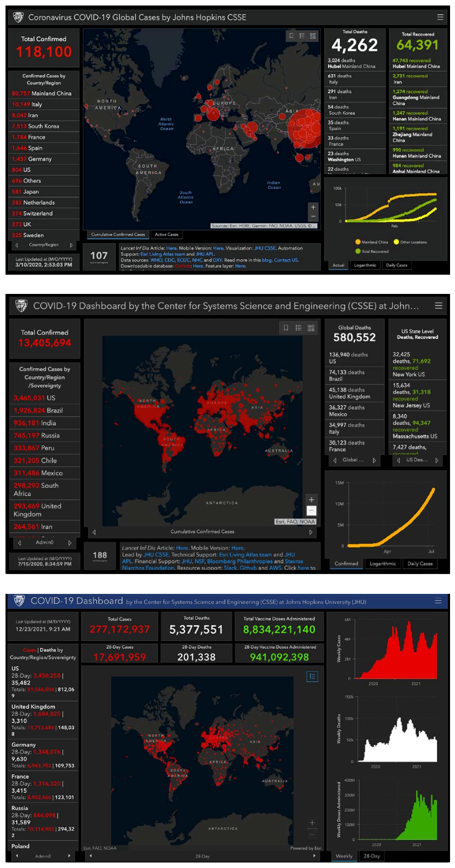Open Bloomberg Philanthropies link

pyautogui.click(x=241, y=561)
